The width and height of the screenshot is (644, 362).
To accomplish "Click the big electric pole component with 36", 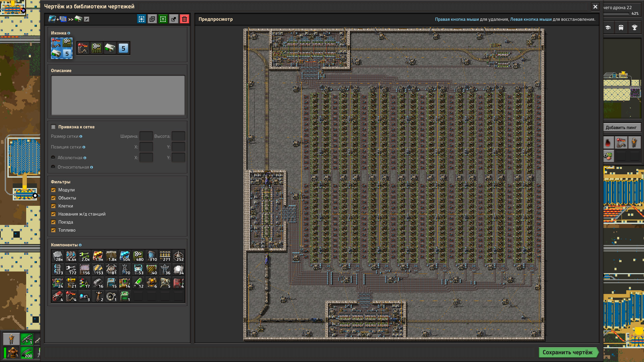I will pyautogui.click(x=165, y=269).
